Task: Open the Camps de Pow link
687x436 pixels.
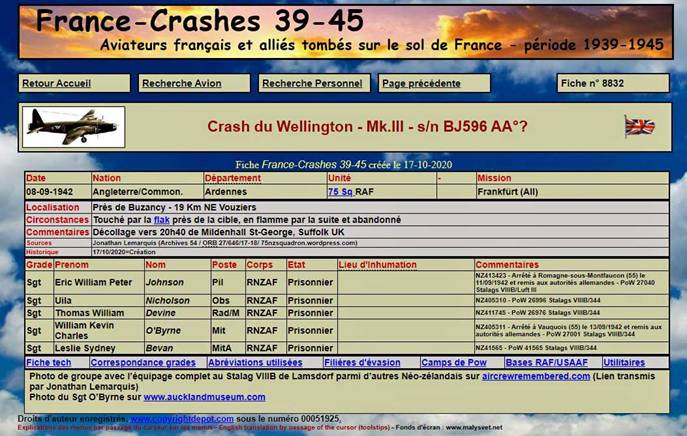Action: click(455, 362)
